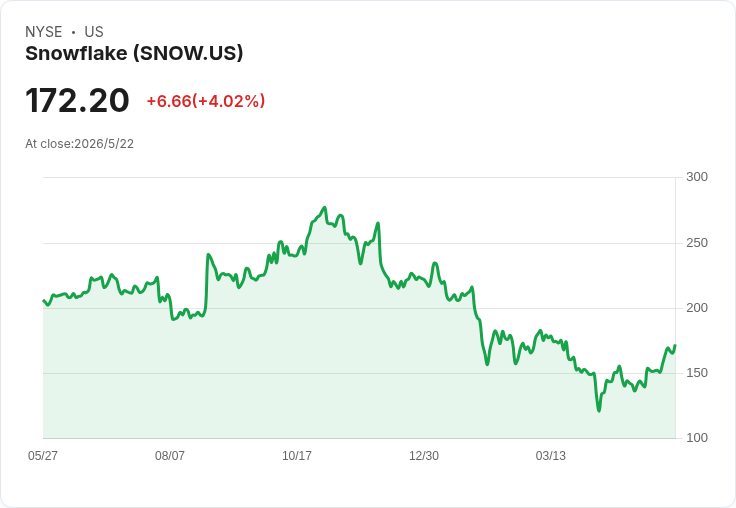
Task: Click the US market label
Action: click(x=94, y=32)
